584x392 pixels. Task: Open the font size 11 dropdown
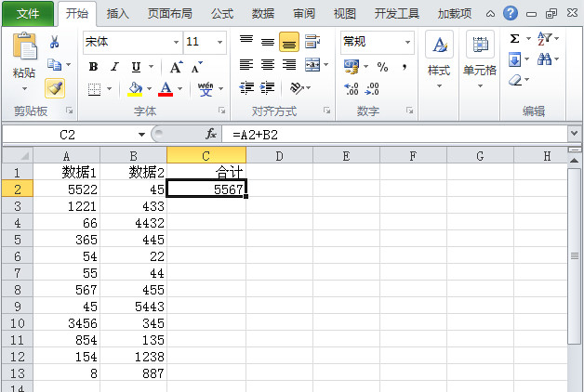tap(219, 42)
